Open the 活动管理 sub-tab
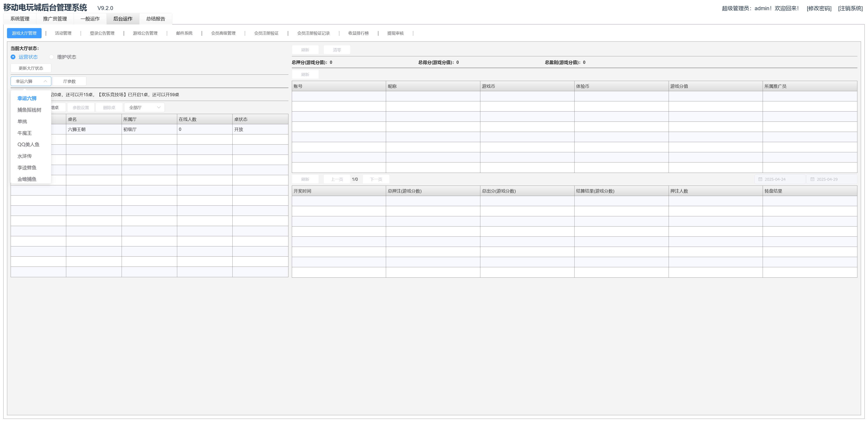The width and height of the screenshot is (868, 434). tap(63, 33)
